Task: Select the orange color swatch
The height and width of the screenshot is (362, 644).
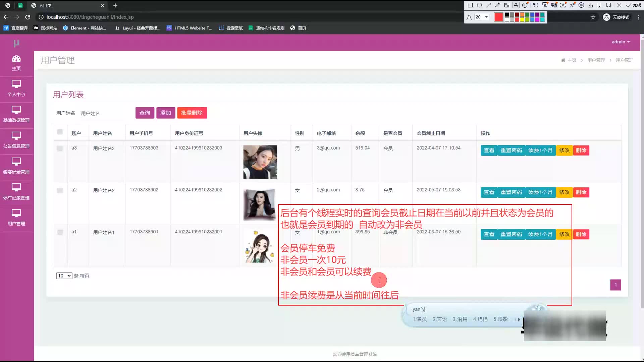Action: point(522,14)
